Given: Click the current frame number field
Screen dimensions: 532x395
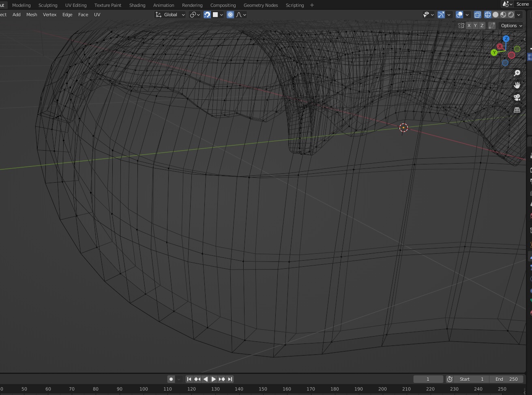Looking at the screenshot, I should (x=428, y=379).
